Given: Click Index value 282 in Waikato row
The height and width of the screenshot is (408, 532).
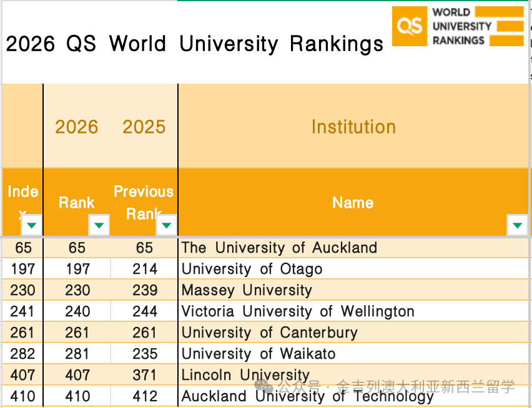Looking at the screenshot, I should [x=22, y=354].
